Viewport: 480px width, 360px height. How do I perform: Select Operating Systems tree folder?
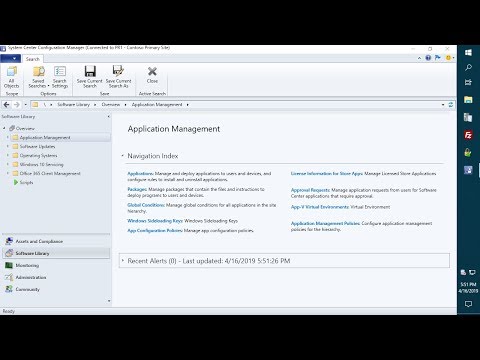[38, 155]
